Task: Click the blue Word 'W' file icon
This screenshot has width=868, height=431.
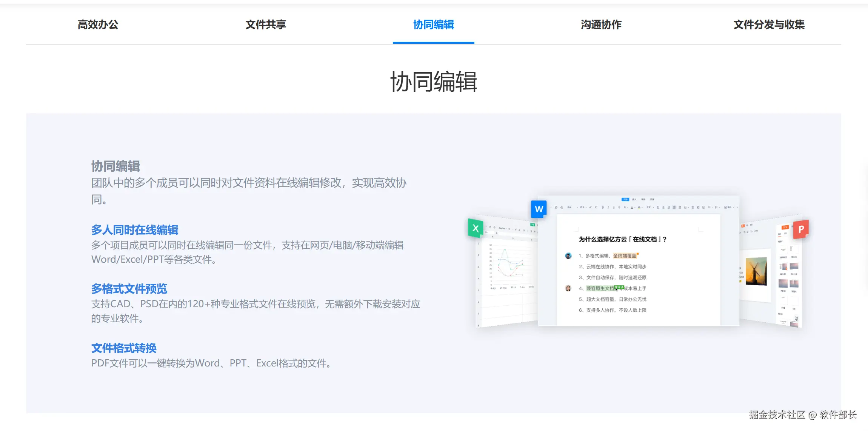Action: pyautogui.click(x=539, y=209)
